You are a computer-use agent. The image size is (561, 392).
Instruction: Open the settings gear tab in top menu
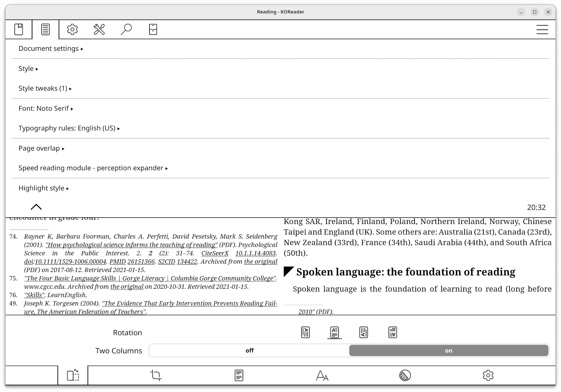(x=72, y=29)
